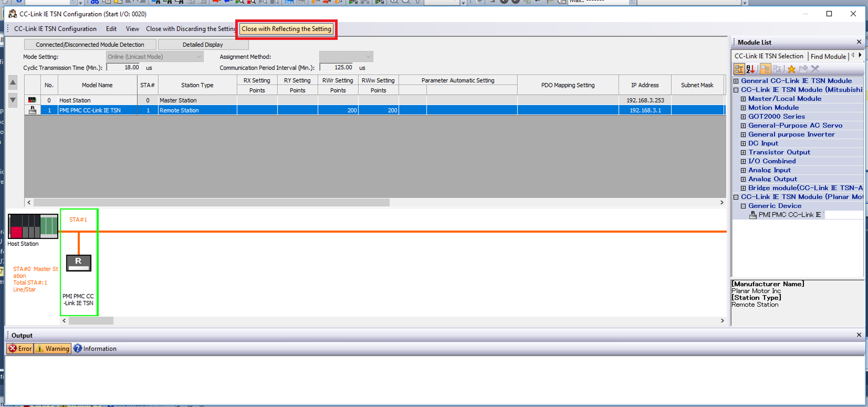The width and height of the screenshot is (868, 407).
Task: Click IP address 192.168.3.1 cell
Action: 645,110
